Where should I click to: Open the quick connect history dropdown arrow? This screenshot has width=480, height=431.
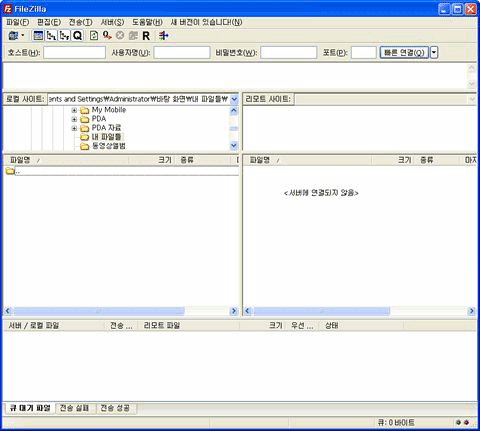pyautogui.click(x=434, y=53)
